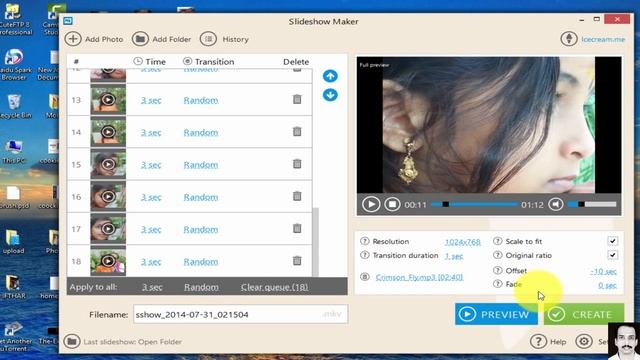
Task: Open the Settings gear icon
Action: click(x=584, y=341)
